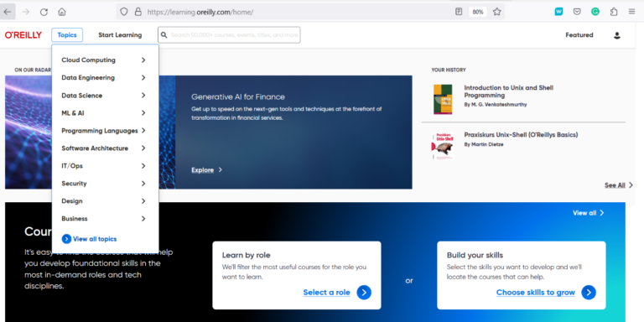The width and height of the screenshot is (644, 322).
Task: Go to the browser Home icon
Action: [x=62, y=12]
